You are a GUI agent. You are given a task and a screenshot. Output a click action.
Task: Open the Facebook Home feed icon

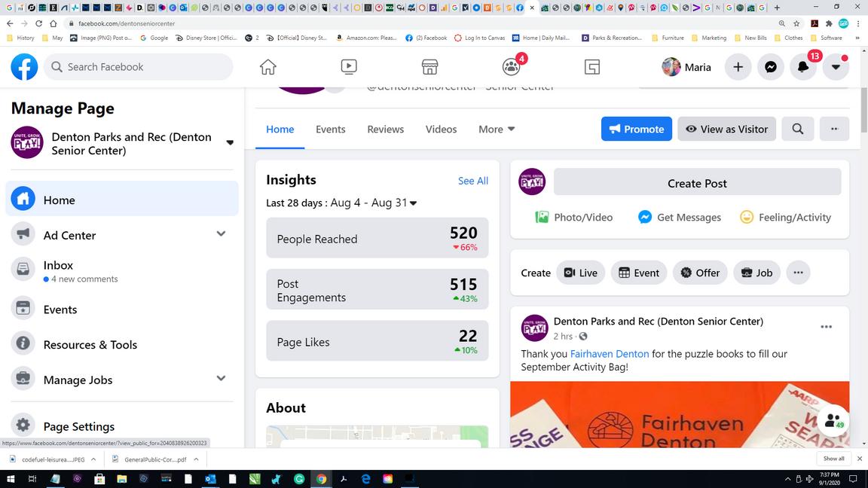tap(268, 67)
